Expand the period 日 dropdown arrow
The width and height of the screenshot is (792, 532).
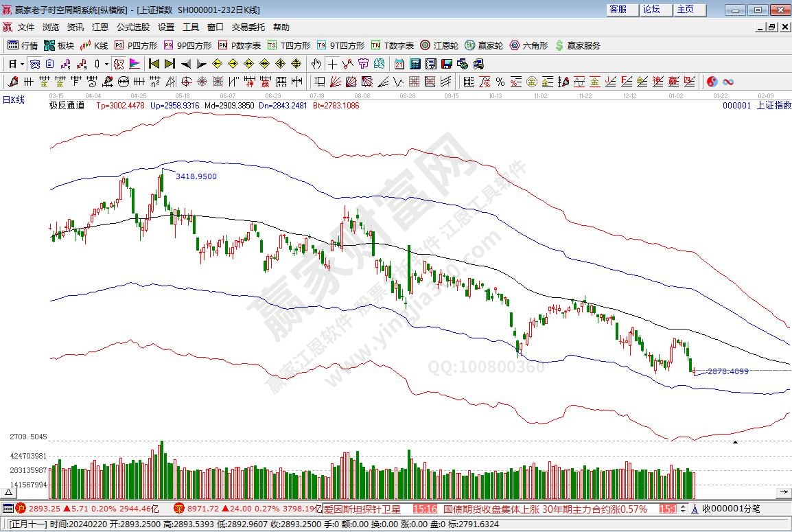point(22,64)
